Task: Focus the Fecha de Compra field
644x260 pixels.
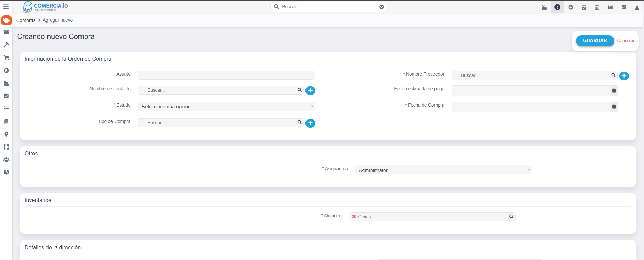Action: click(x=531, y=107)
